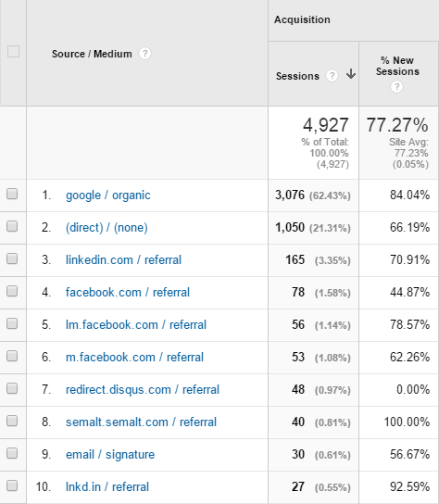
Task: Open lm.facebook.com / referral link
Action: click(x=136, y=324)
